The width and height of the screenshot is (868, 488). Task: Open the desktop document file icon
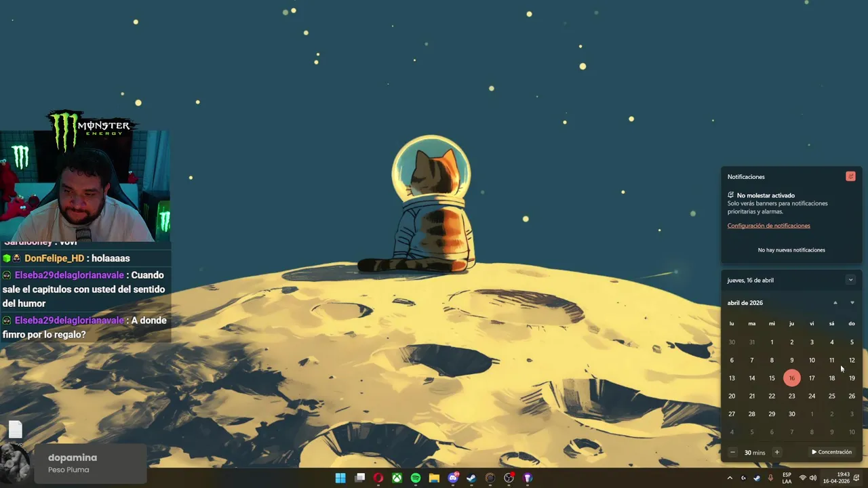click(x=16, y=430)
